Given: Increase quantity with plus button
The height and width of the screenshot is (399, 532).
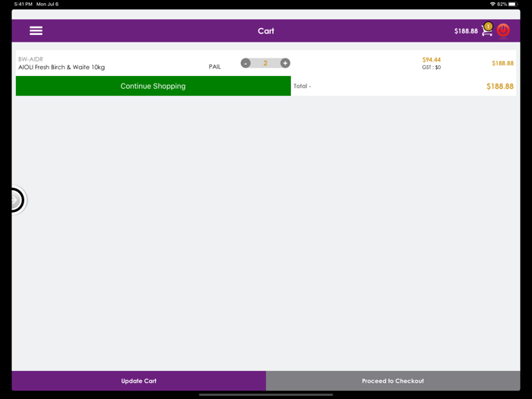Looking at the screenshot, I should tap(285, 63).
